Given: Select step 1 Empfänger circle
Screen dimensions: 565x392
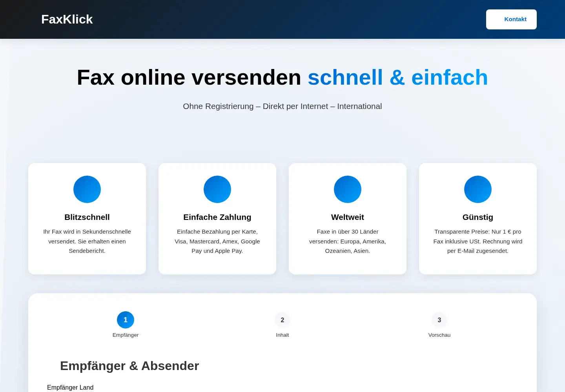Looking at the screenshot, I should coord(126,320).
